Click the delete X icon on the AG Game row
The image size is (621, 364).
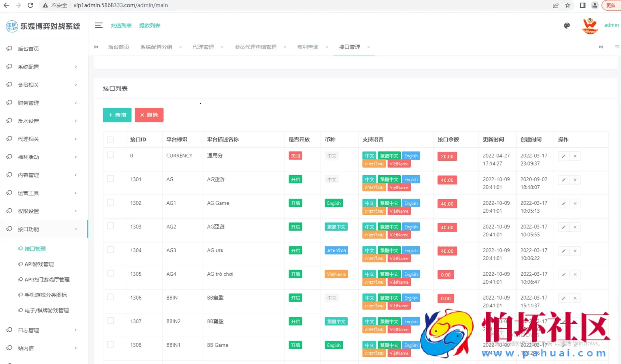pyautogui.click(x=575, y=203)
